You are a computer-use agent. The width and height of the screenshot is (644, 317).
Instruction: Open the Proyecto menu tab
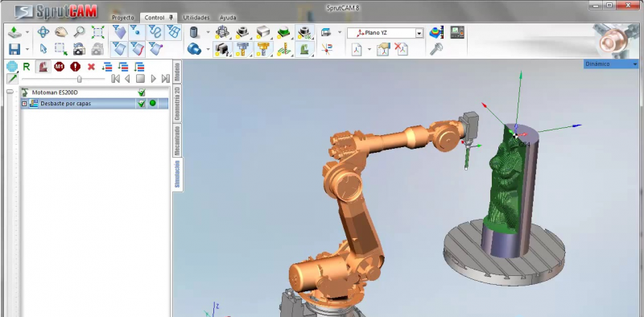tap(123, 18)
